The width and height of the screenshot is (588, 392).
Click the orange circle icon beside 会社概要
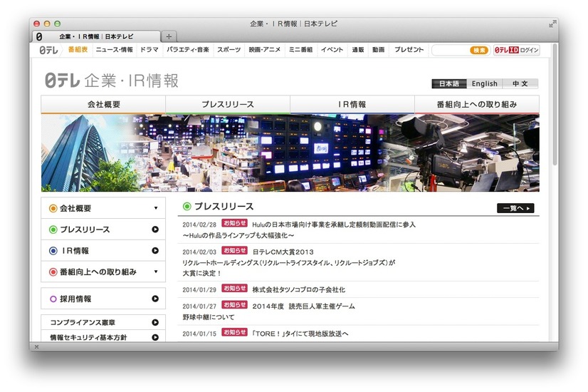(53, 208)
